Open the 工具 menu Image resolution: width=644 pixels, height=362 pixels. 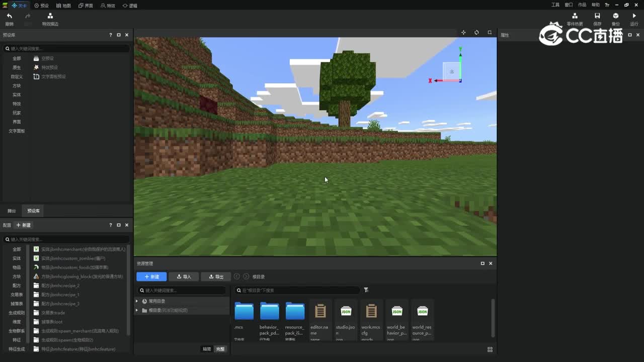click(555, 5)
